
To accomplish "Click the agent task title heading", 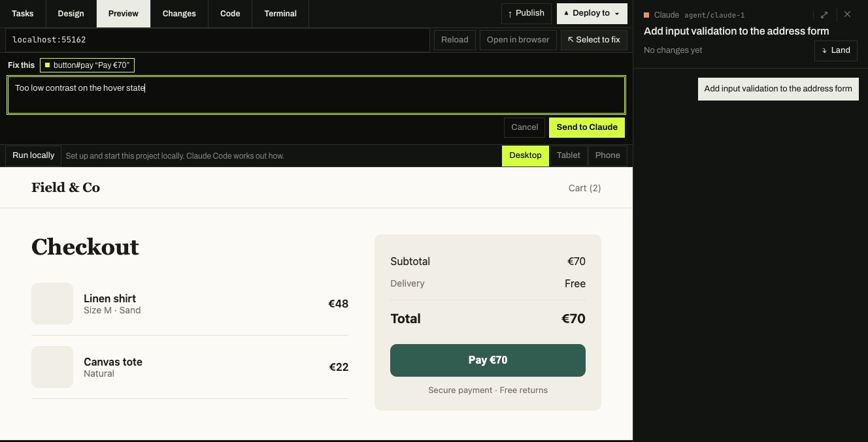I will pyautogui.click(x=737, y=31).
